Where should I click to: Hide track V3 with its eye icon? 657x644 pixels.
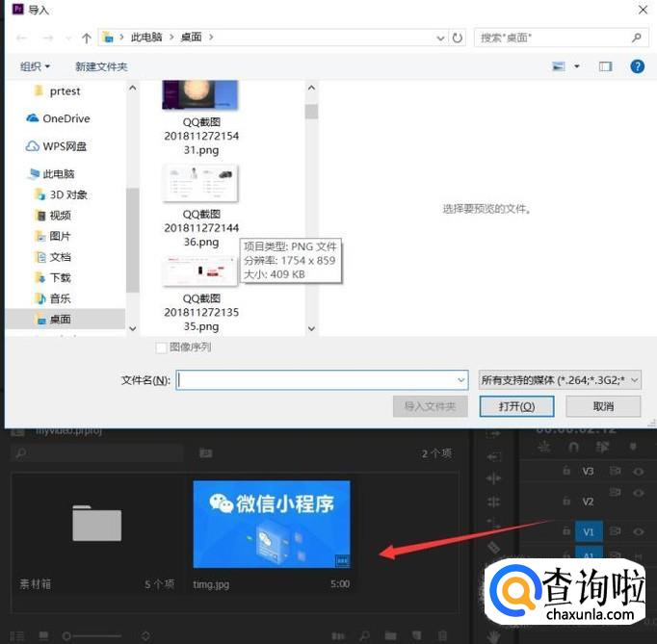tap(638, 472)
